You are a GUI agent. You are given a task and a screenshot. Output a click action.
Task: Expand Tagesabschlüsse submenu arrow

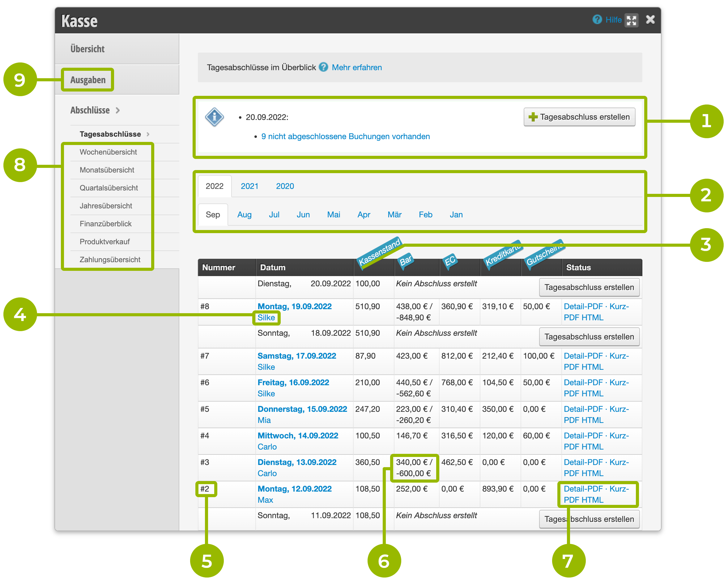(148, 134)
